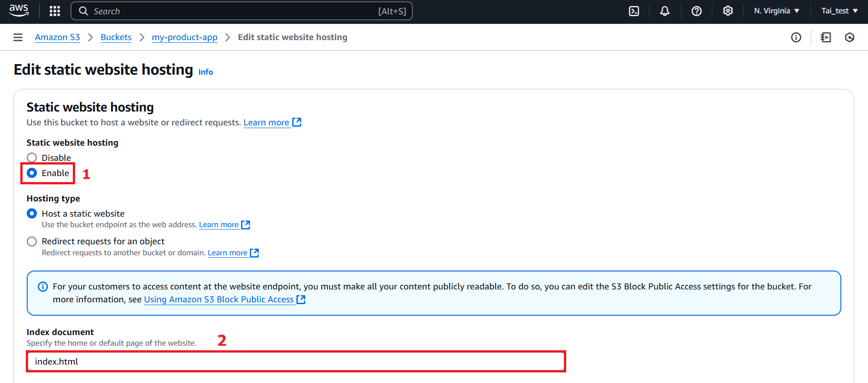868x383 pixels.
Task: Click external icon after Block Public Access link
Action: pos(301,299)
